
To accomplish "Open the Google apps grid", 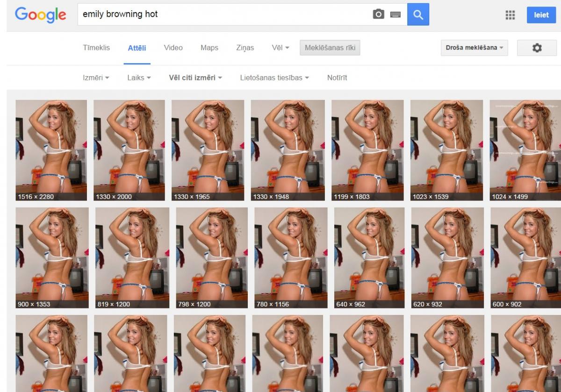I will (510, 15).
